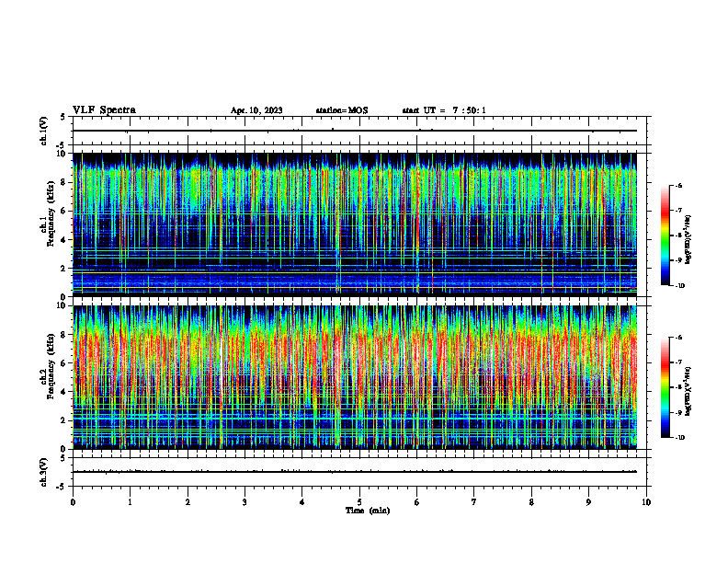Viewport: 728px width, 563px height.
Task: Click tick label "1" on the Time axis
Action: click(130, 502)
